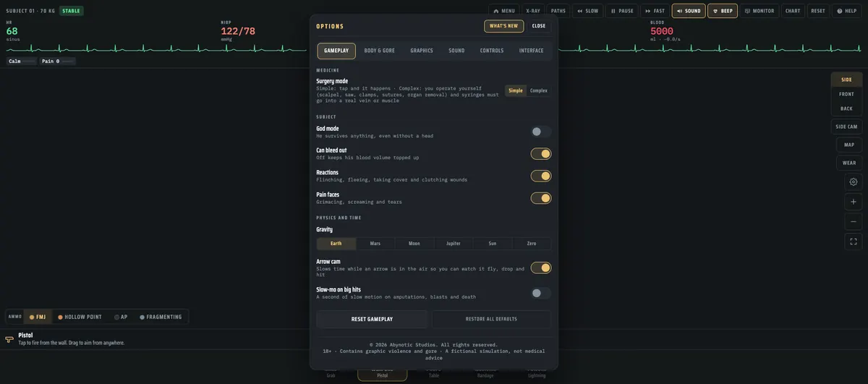Select Zero gravity

(x=532, y=244)
